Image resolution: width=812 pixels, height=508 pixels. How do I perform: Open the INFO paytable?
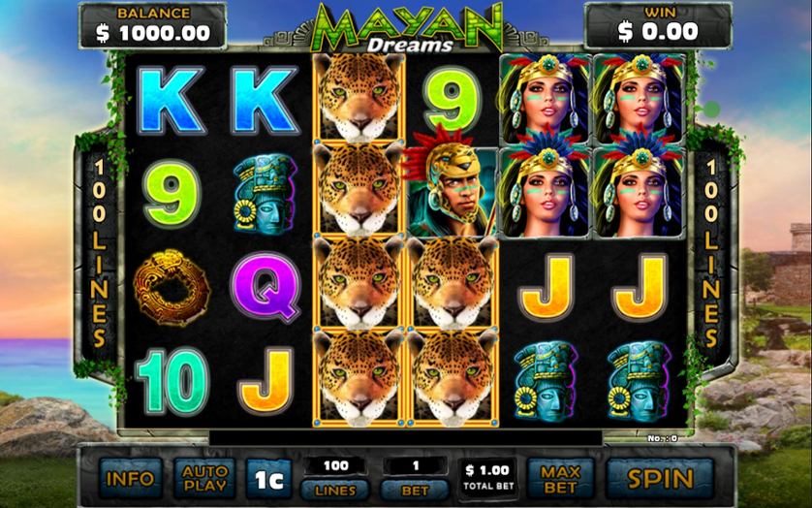click(x=130, y=479)
